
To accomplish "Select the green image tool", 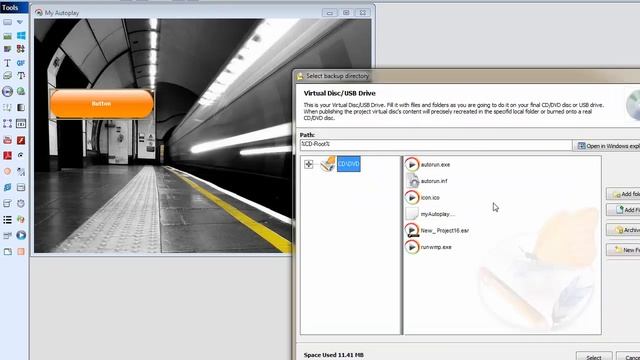I will click(7, 36).
